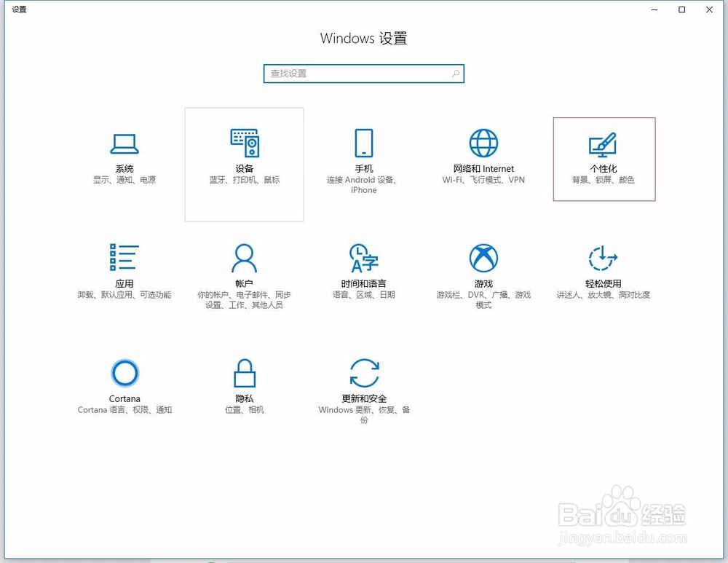
Task: Click the 隐私 title label
Action: coord(244,398)
